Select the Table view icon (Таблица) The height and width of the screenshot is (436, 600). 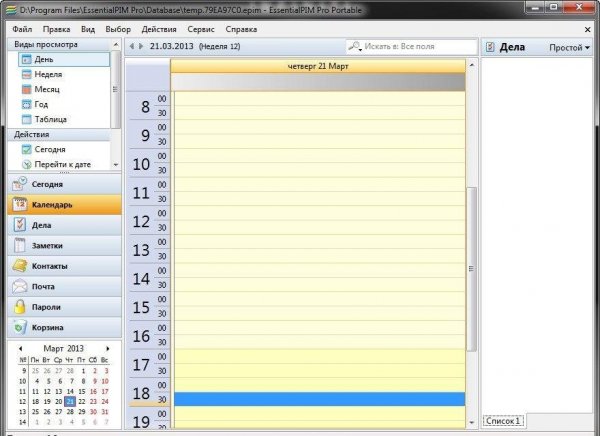pyautogui.click(x=26, y=119)
